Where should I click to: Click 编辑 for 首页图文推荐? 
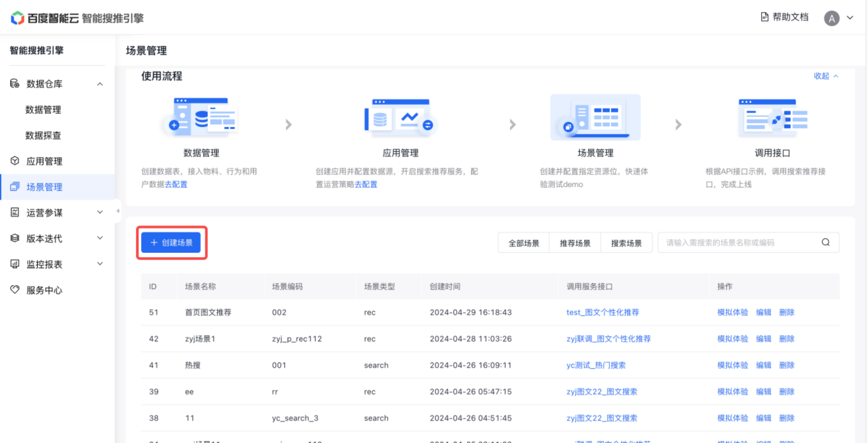pos(764,312)
